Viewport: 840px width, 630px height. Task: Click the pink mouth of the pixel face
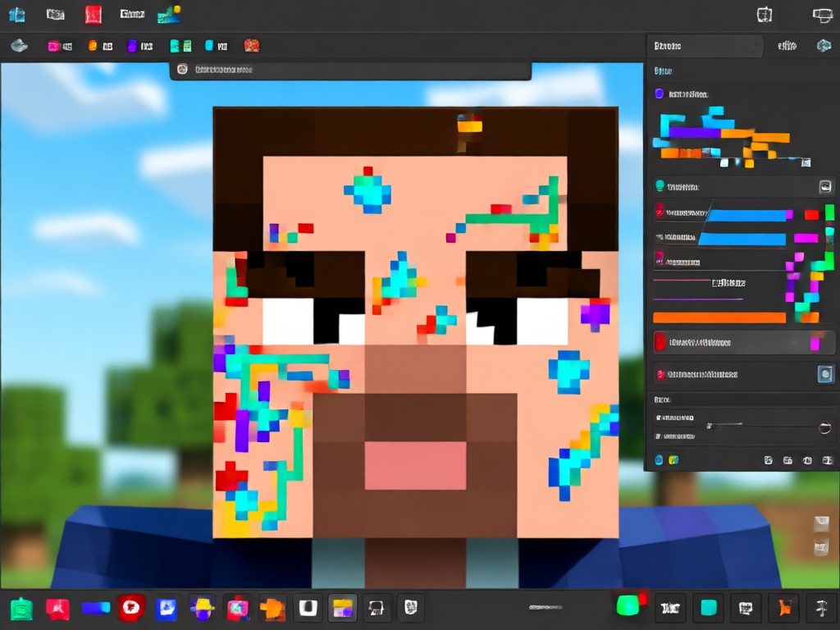pos(415,466)
